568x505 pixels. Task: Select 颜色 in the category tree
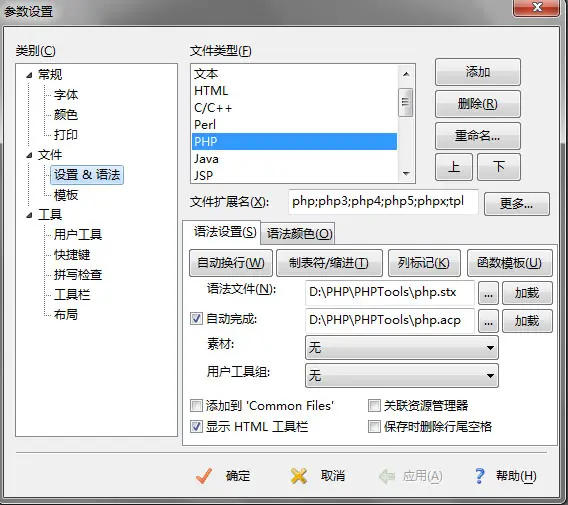coord(66,115)
